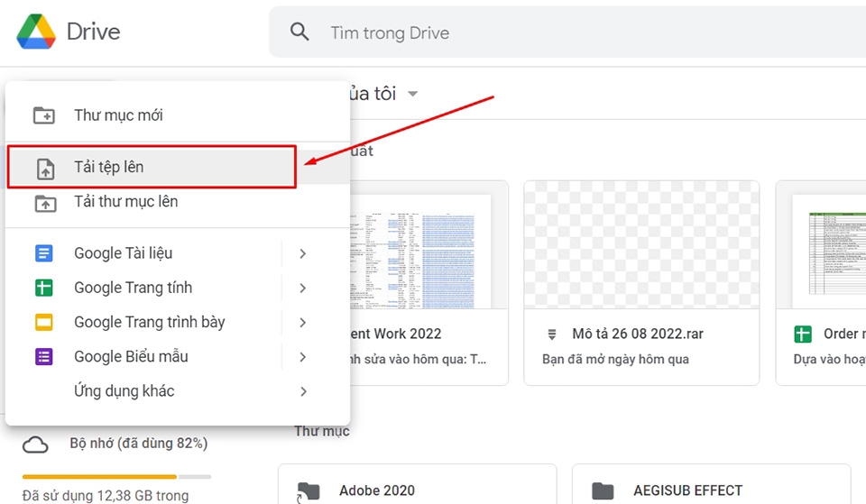The height and width of the screenshot is (504, 866).
Task: Click the Google Forms purple icon
Action: click(x=44, y=357)
